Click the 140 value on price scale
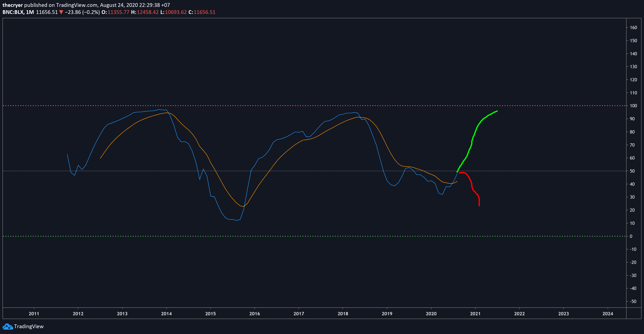This screenshot has height=334, width=644. (633, 53)
